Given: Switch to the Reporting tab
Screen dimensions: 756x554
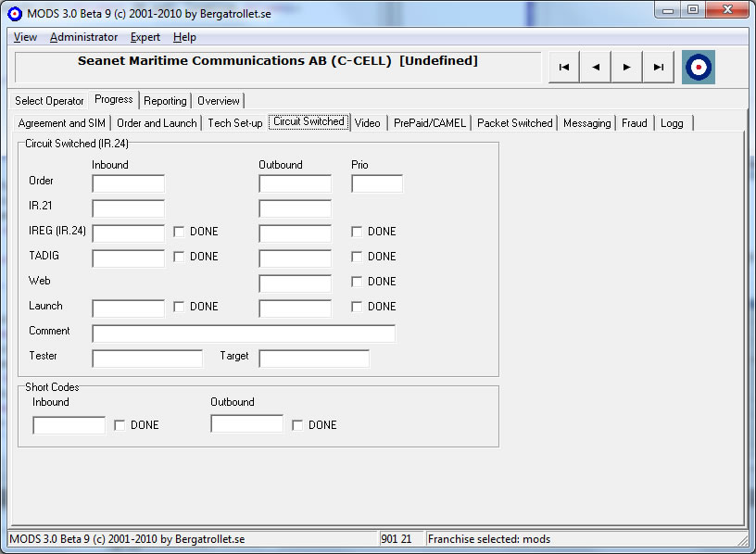Looking at the screenshot, I should click(x=165, y=101).
